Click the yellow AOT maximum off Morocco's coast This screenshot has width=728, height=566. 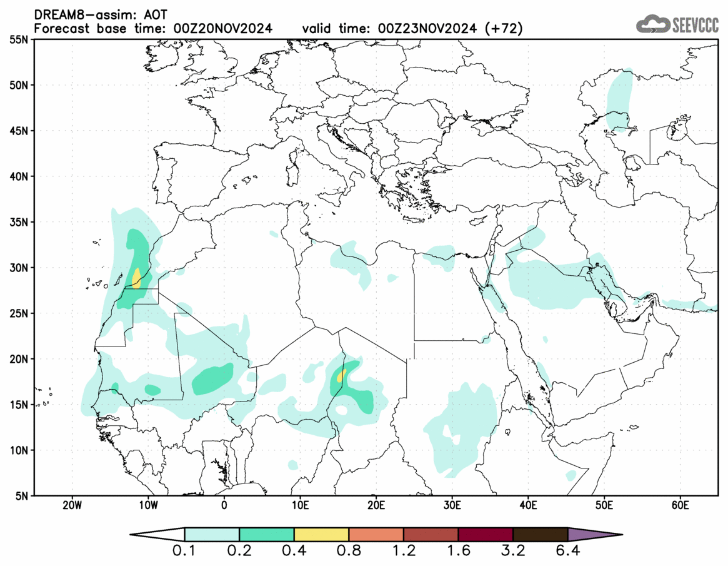pos(136,278)
